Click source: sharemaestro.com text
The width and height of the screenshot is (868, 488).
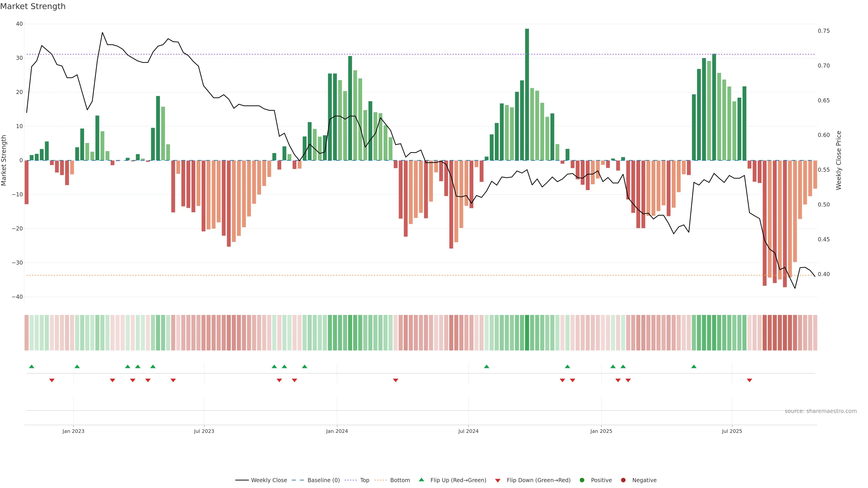pos(821,411)
